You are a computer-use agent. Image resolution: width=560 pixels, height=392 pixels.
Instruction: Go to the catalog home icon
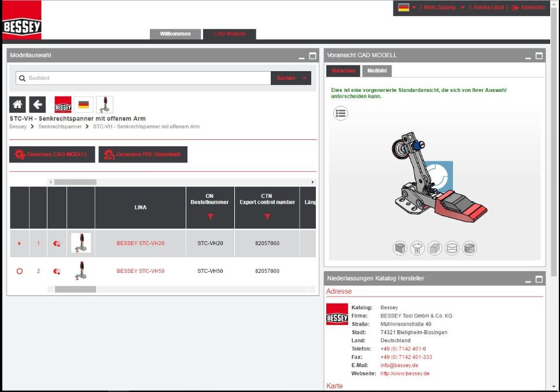coord(18,105)
